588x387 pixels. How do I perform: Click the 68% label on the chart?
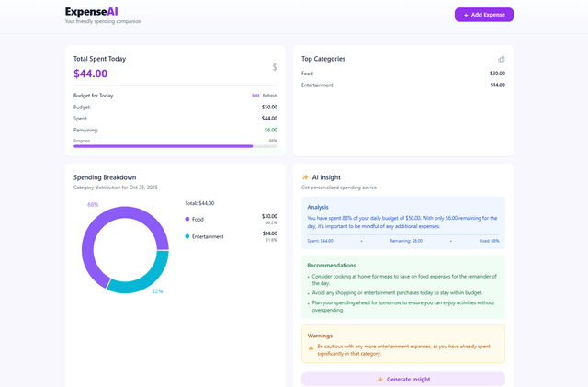tap(93, 204)
